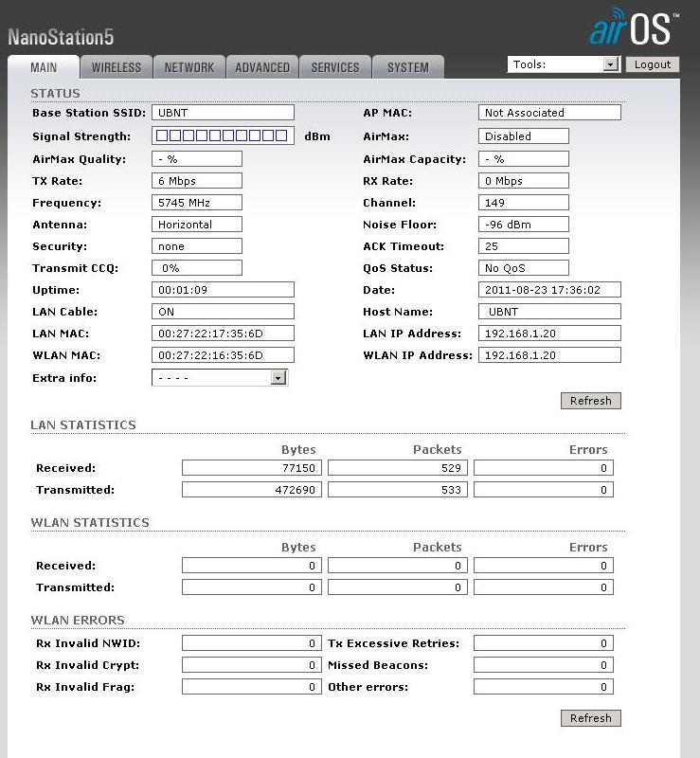
Task: Click the Channel 149 value
Action: pyautogui.click(x=524, y=203)
